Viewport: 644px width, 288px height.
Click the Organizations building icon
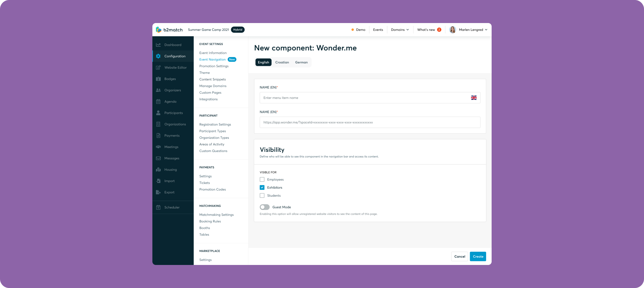coord(158,124)
